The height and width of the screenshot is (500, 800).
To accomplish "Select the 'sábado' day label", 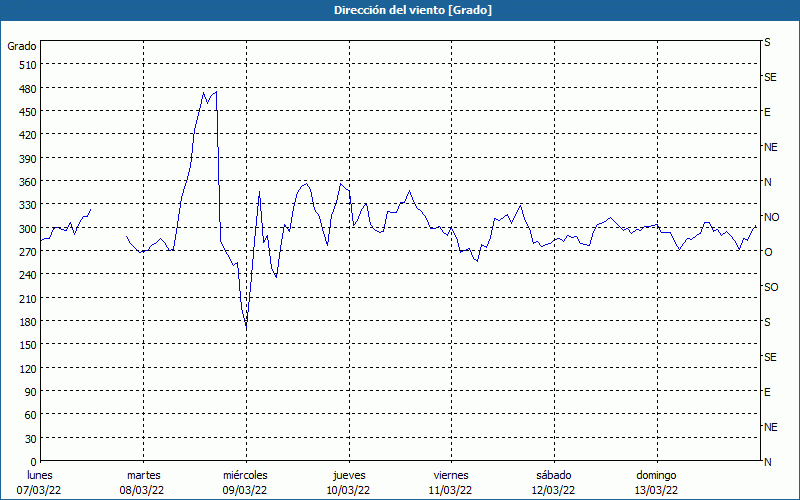I will (x=554, y=475).
